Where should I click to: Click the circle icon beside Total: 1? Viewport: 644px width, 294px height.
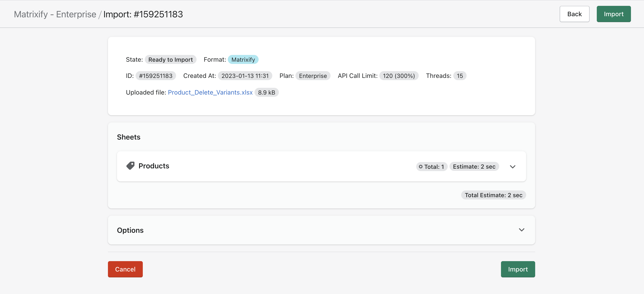[x=420, y=167]
